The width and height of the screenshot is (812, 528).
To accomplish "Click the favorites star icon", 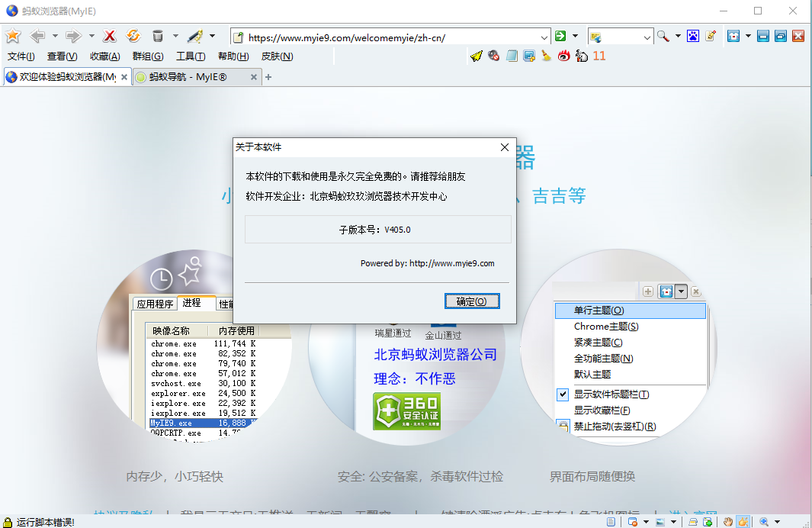I will (x=13, y=36).
